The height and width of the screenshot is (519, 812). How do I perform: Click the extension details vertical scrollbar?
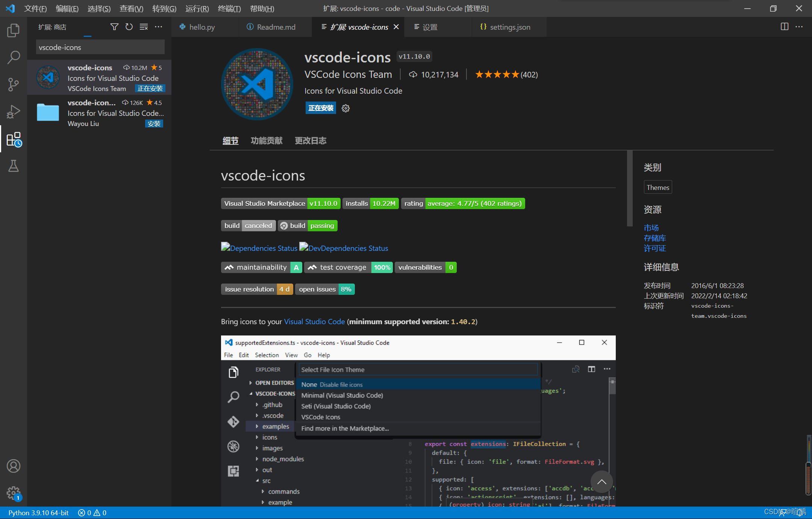[630, 188]
